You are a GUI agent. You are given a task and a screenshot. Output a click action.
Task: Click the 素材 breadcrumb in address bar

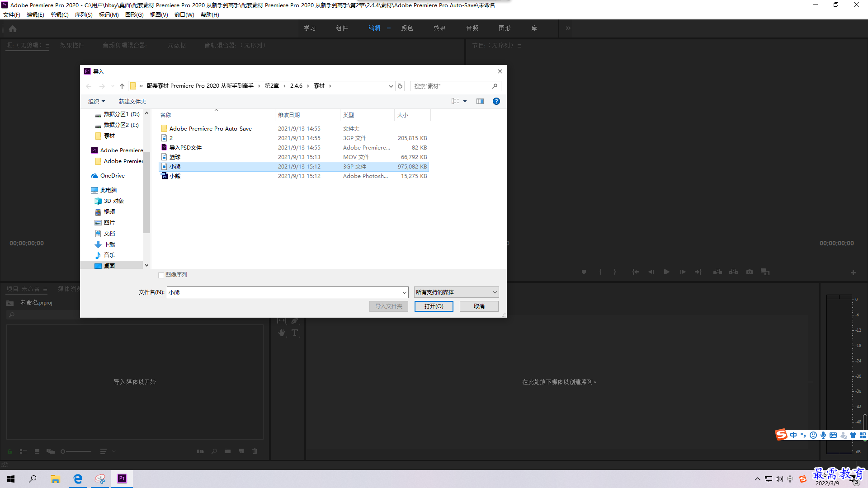pos(319,86)
